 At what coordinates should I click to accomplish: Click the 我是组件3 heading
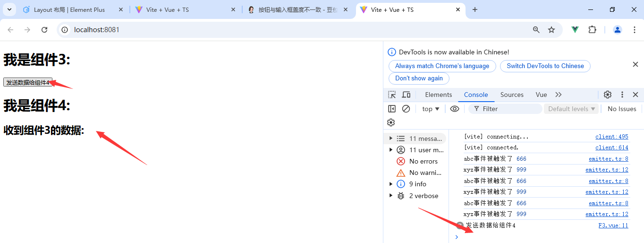coord(37,60)
